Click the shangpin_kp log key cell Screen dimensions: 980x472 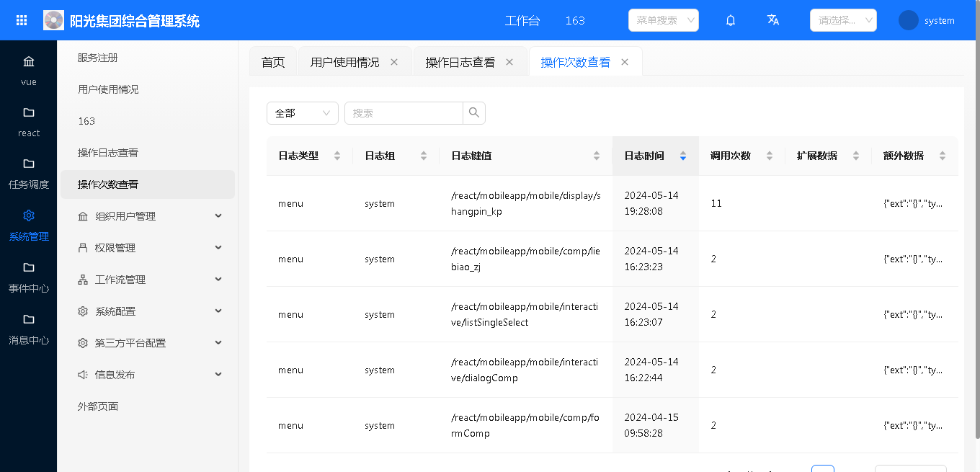click(x=526, y=203)
